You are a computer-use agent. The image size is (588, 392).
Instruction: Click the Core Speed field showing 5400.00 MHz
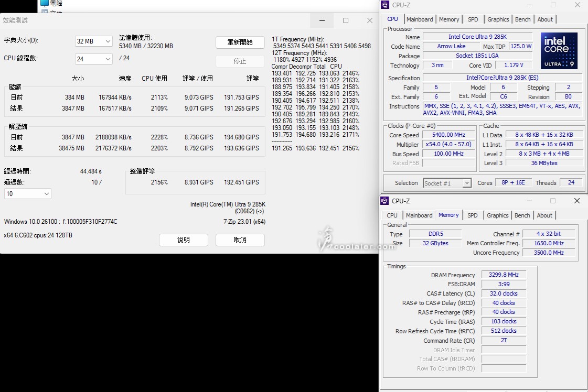click(448, 135)
